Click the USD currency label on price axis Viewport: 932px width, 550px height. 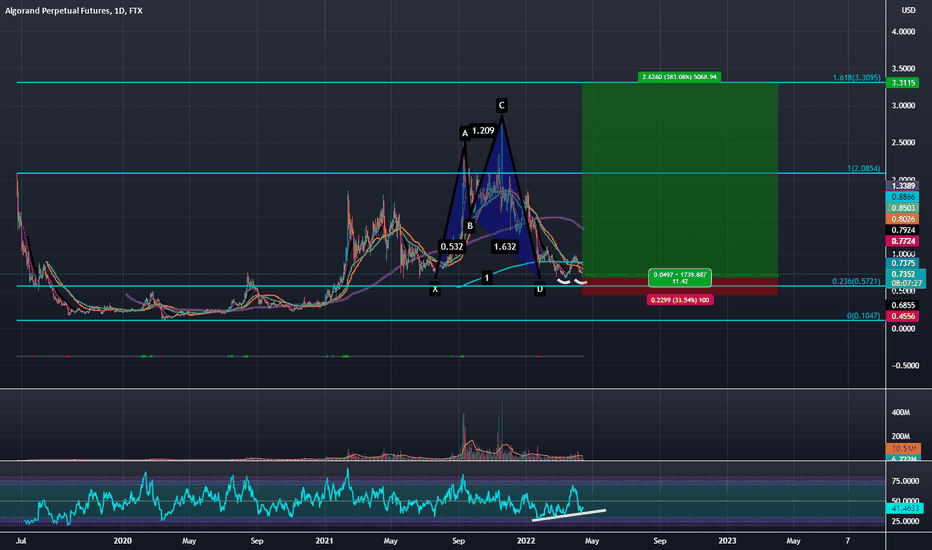tap(908, 10)
